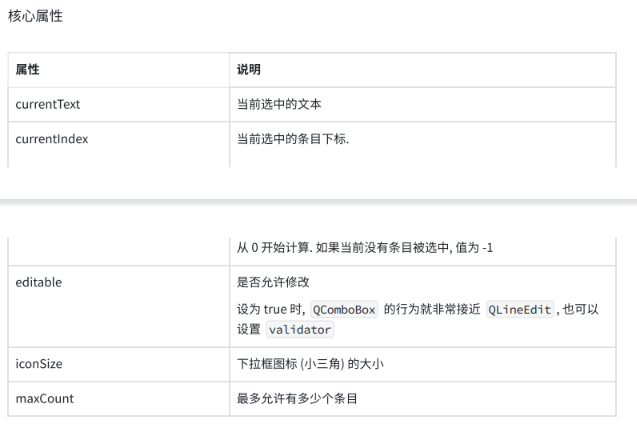Click description 下拉框图标 (小三角) 的大小
637x432 pixels.
click(310, 364)
